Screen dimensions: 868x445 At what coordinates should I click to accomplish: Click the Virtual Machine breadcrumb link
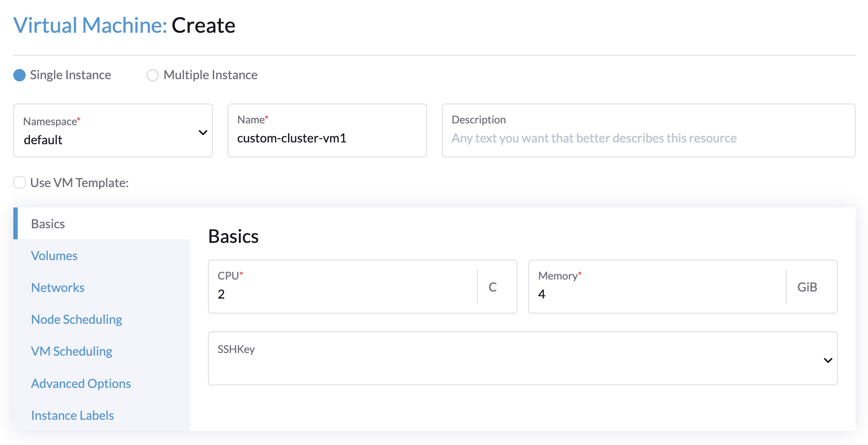[x=90, y=25]
